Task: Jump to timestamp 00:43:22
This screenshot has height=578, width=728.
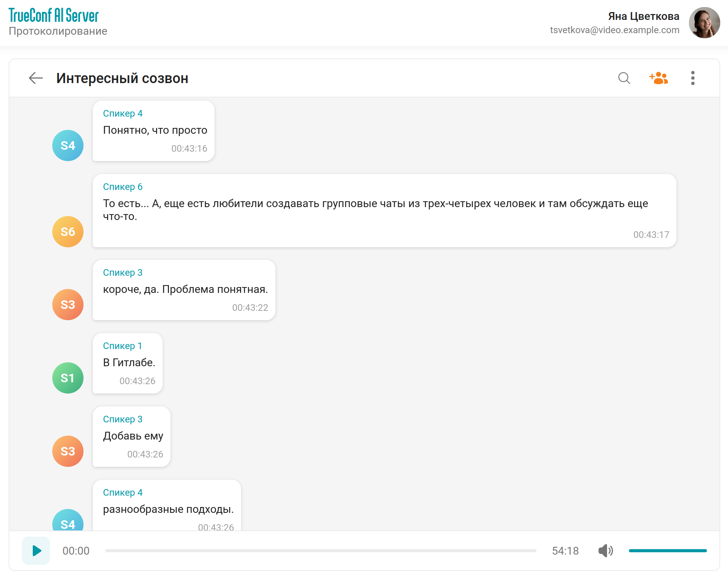Action: (250, 308)
